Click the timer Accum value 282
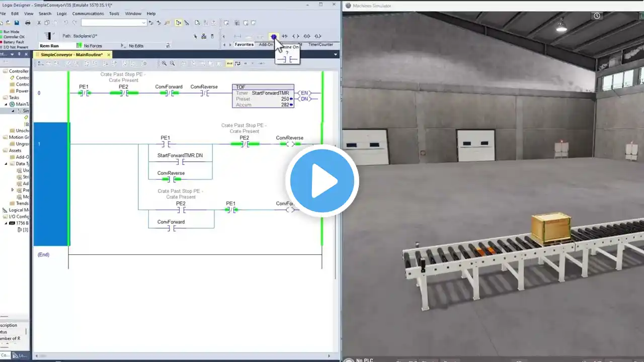 point(285,105)
